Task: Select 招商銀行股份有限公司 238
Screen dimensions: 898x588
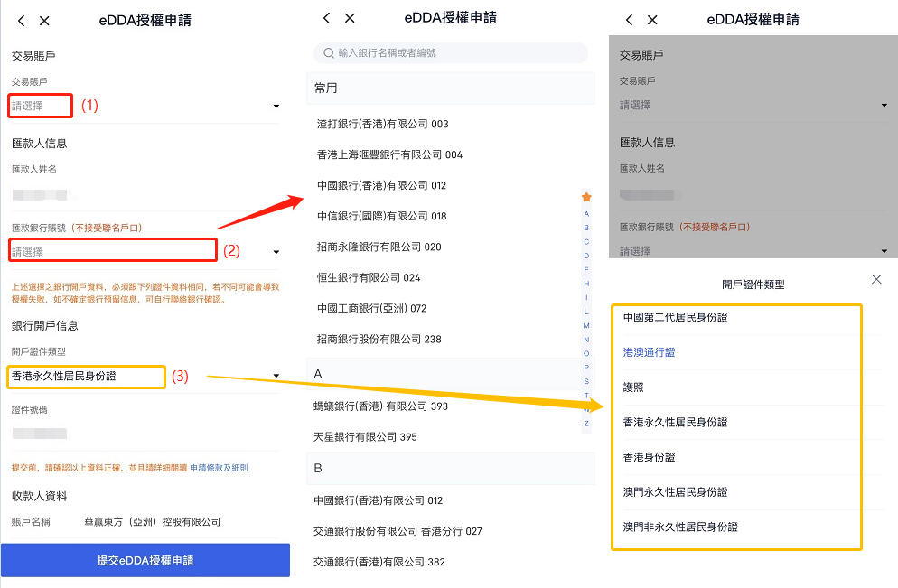Action: (379, 340)
